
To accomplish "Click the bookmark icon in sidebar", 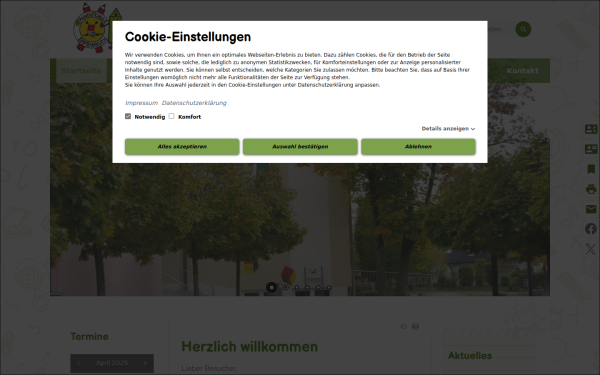I will point(591,169).
